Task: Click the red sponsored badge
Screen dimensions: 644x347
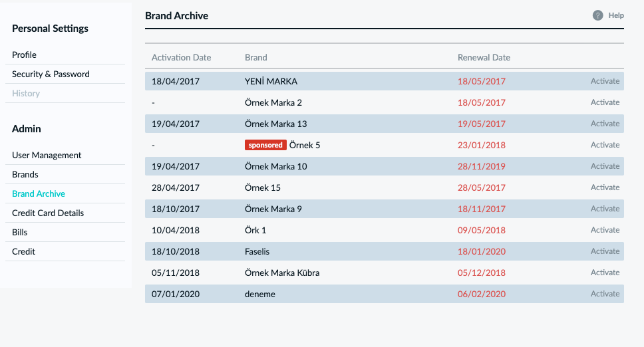Action: [265, 145]
